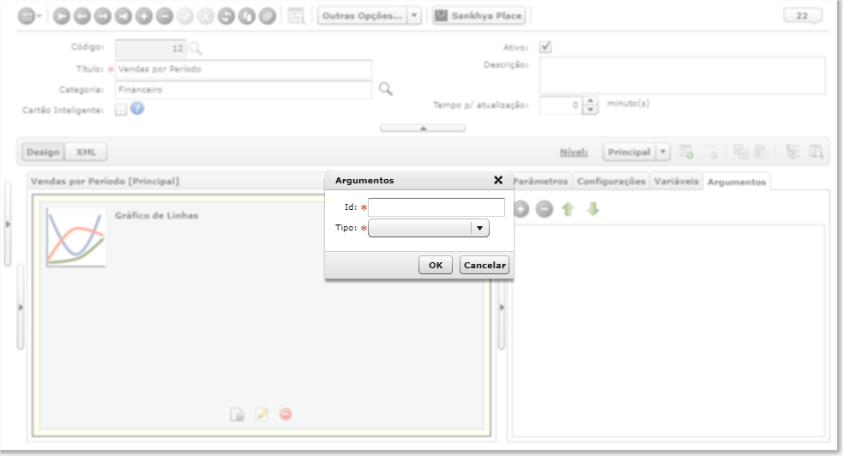This screenshot has height=456, width=843.
Task: Remove the record with the top toolbar minus
Action: (x=164, y=16)
